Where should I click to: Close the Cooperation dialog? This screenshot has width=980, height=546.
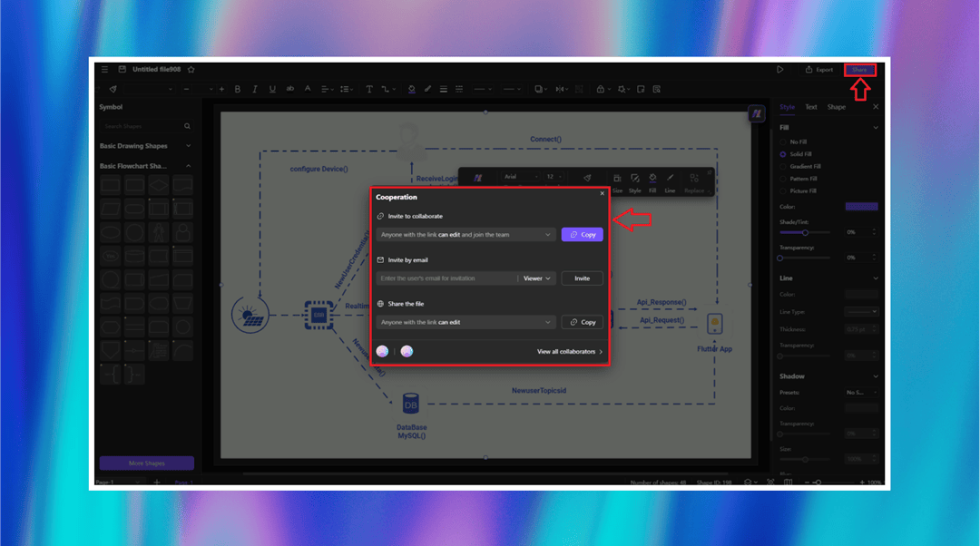pos(602,194)
